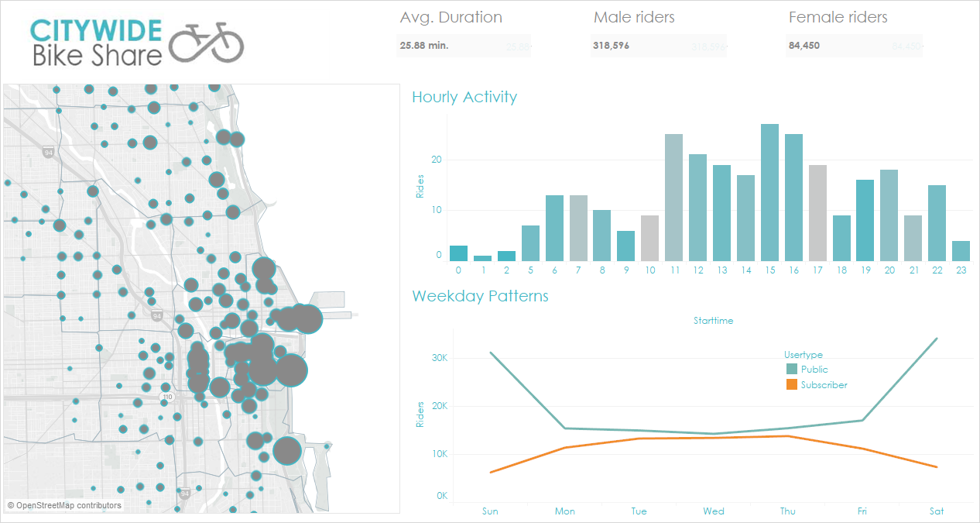Click the Avg. Duration 25.88 min. value

(424, 46)
